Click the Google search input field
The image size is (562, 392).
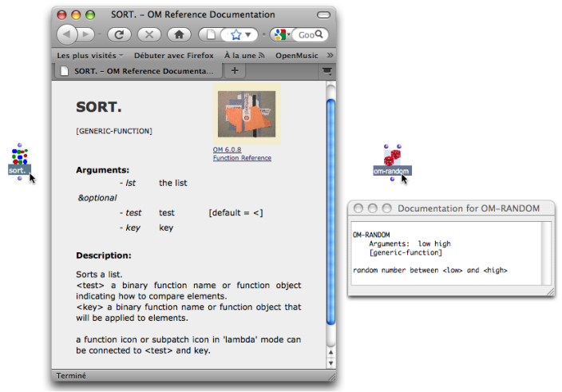tap(307, 34)
